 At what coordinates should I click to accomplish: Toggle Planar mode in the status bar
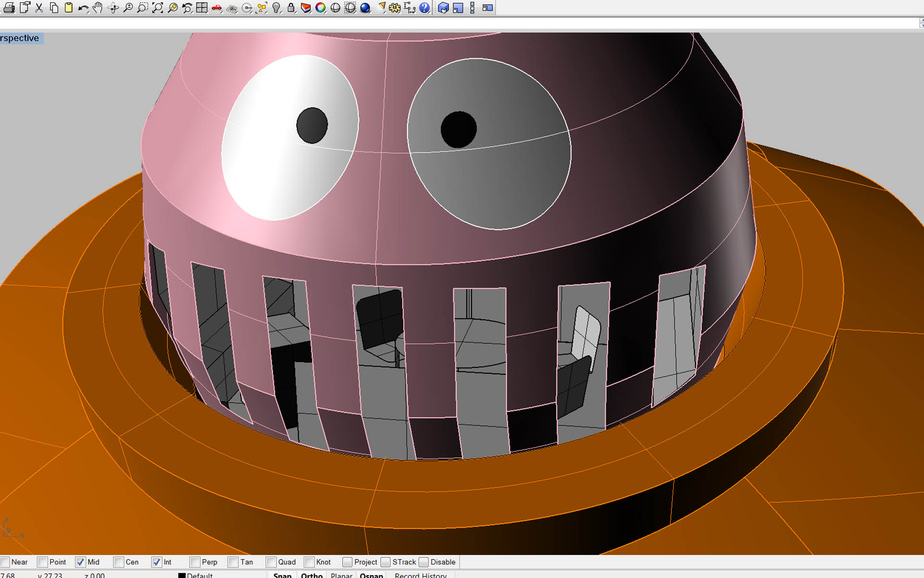coord(342,575)
